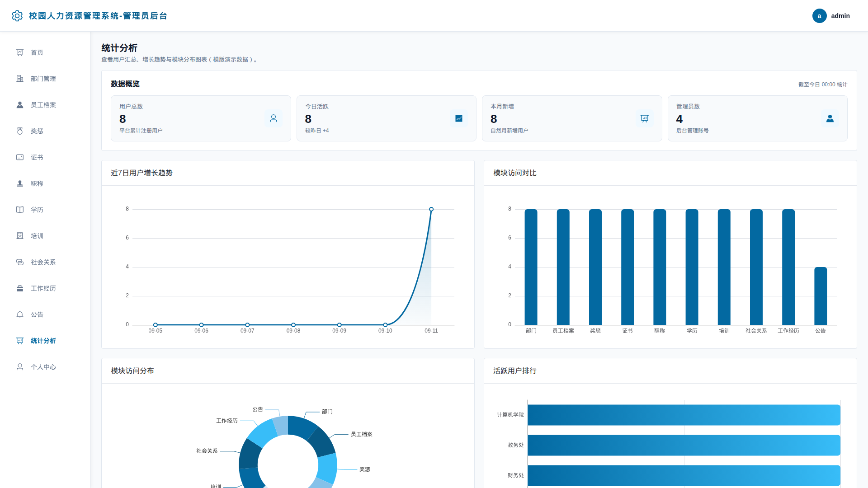Click the person icon on 管理员数 card
This screenshot has height=488, width=868.
pyautogui.click(x=830, y=118)
